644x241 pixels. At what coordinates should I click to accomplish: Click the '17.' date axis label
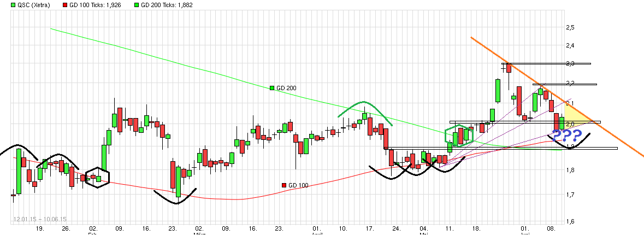point(370,229)
